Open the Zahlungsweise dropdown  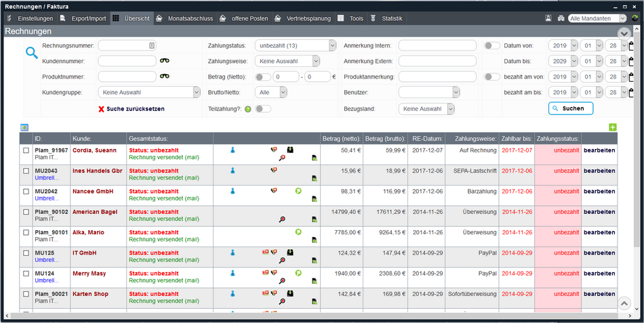pyautogui.click(x=287, y=61)
